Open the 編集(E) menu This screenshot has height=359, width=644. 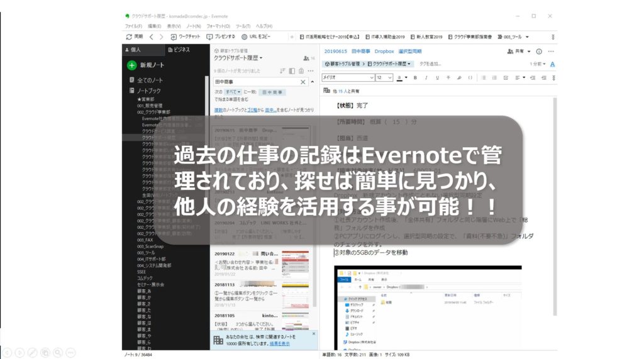(x=155, y=26)
